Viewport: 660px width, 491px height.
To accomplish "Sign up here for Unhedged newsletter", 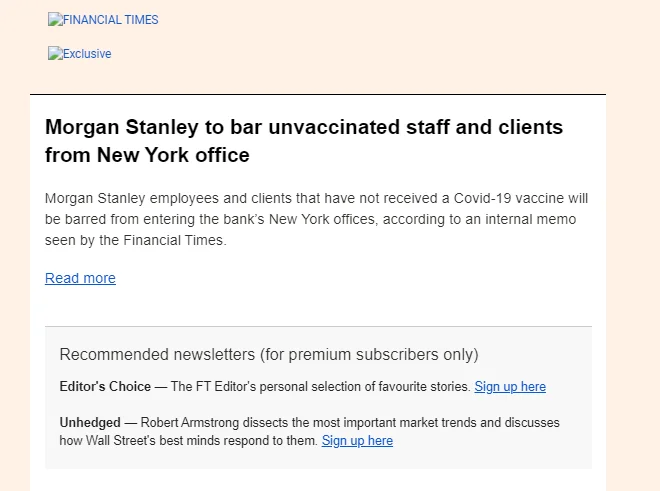I will click(357, 440).
